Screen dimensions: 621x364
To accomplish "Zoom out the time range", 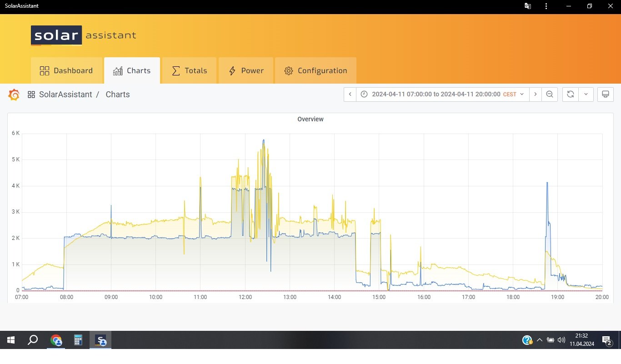I will point(550,95).
